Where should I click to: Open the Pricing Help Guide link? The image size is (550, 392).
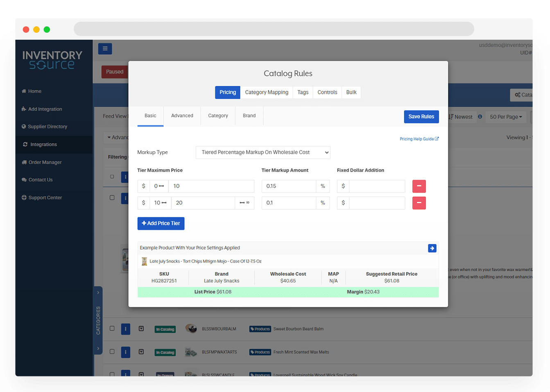[x=419, y=139]
